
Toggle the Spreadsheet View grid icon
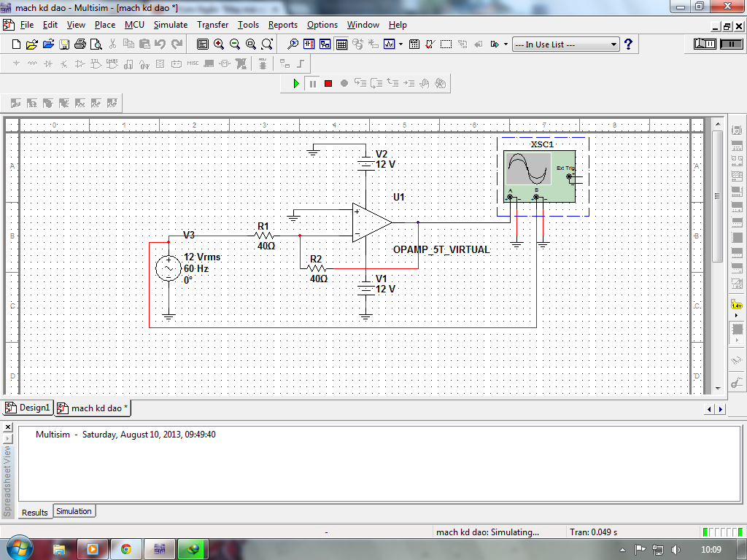pos(341,44)
